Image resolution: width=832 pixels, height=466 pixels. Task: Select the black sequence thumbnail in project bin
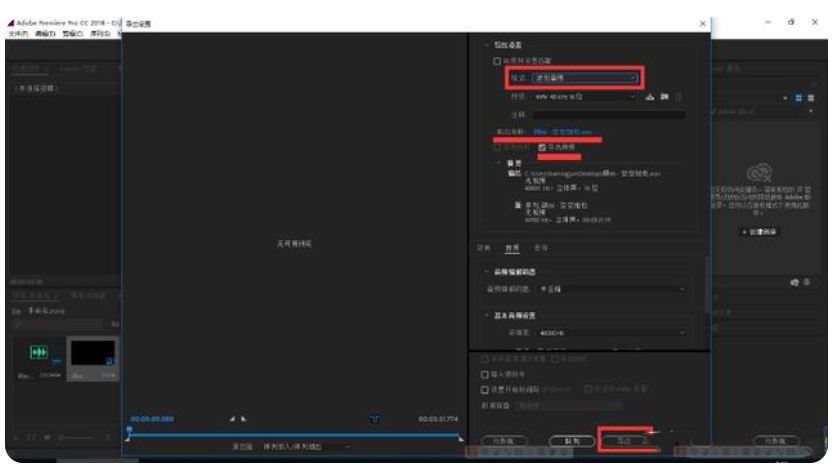(x=90, y=353)
